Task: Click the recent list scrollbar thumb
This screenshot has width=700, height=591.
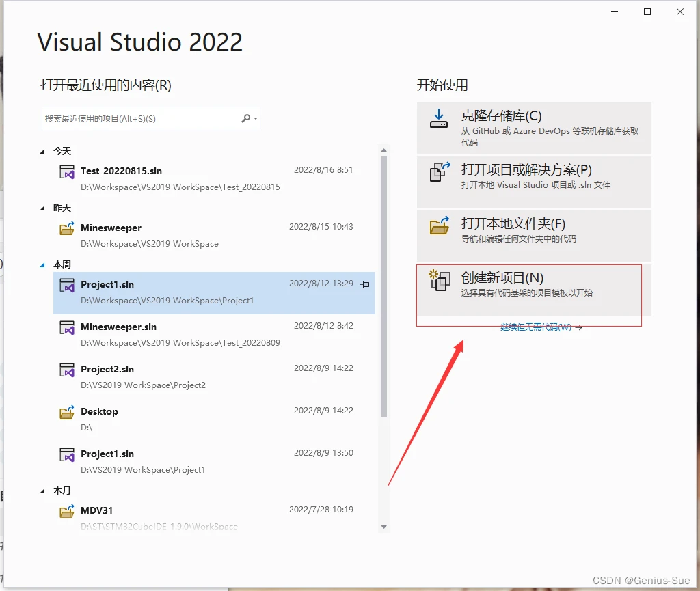Action: point(384,286)
